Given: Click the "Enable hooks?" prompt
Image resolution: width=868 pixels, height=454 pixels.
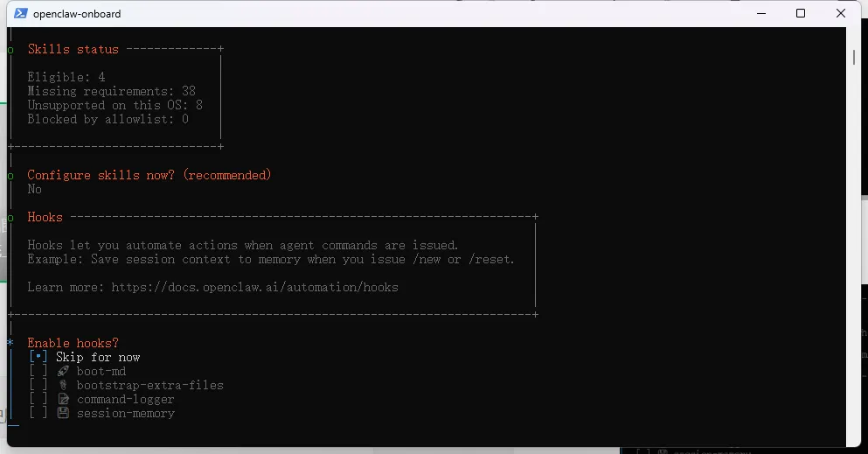Looking at the screenshot, I should 73,343.
